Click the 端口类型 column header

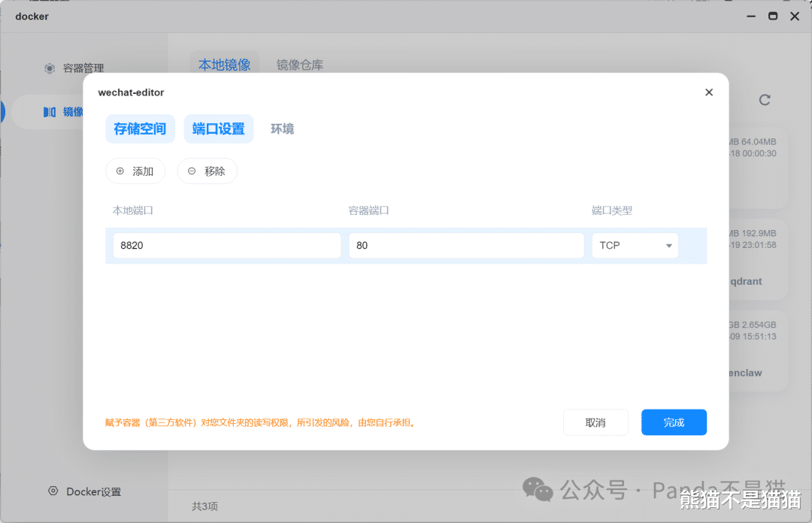pos(612,210)
